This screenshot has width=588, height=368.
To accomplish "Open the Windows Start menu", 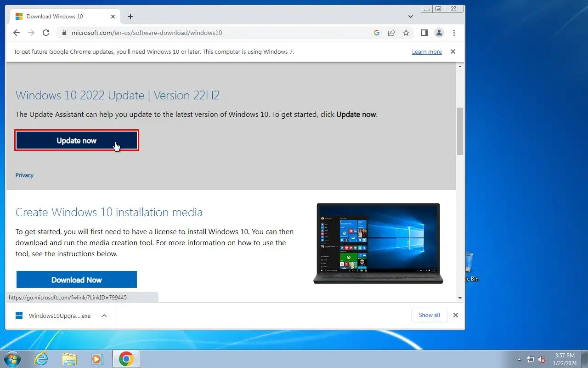I will (x=12, y=359).
